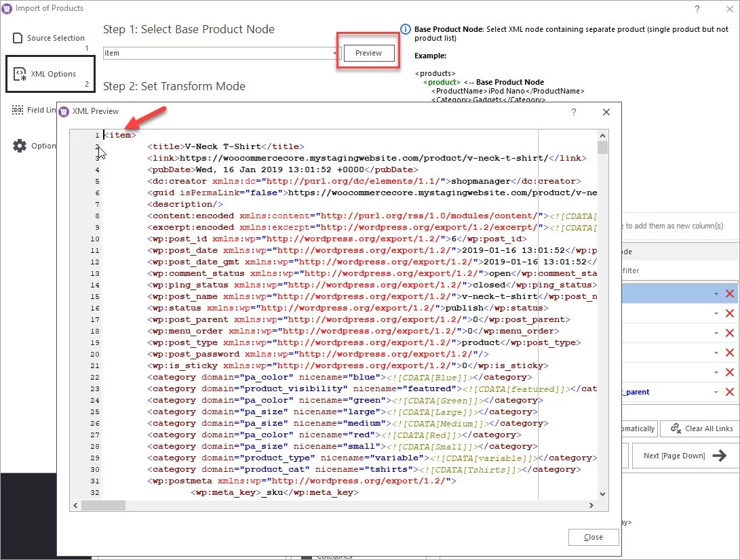This screenshot has height=560, width=740.
Task: Click the help question mark in XML Preview dialog
Action: coord(573,112)
